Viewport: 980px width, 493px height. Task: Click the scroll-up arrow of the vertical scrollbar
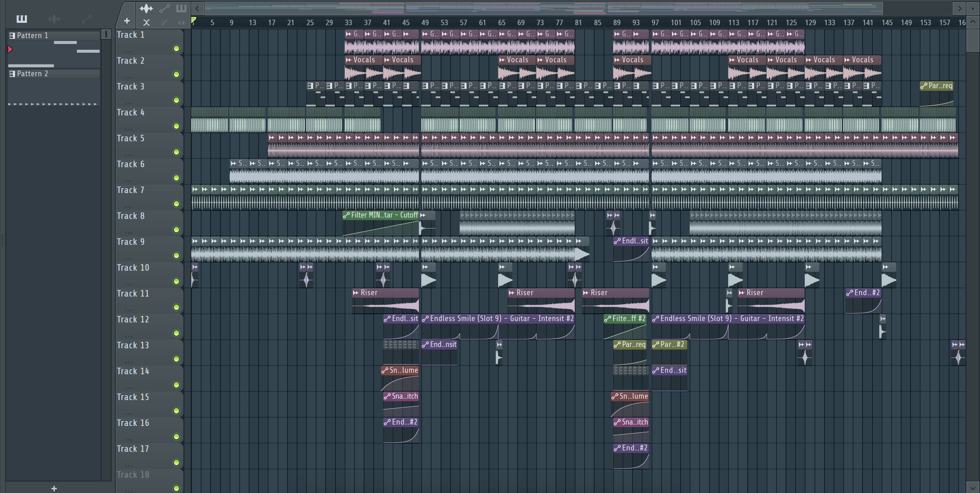tap(973, 22)
